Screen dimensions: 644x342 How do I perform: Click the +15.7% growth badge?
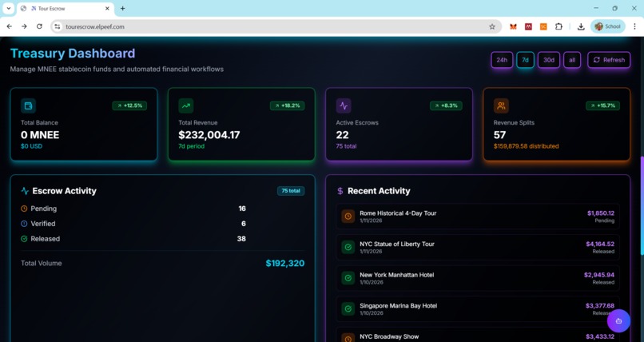[x=602, y=106]
